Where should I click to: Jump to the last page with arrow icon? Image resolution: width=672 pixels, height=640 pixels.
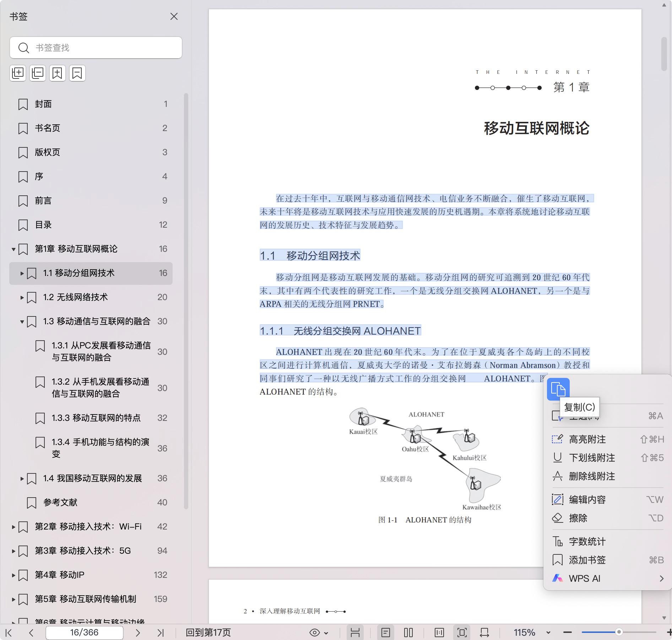point(161,633)
